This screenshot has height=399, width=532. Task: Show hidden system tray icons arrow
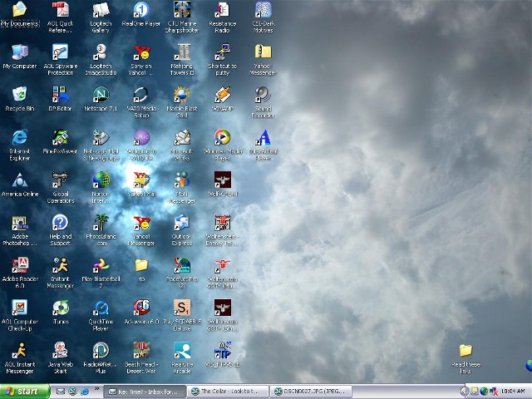point(464,392)
